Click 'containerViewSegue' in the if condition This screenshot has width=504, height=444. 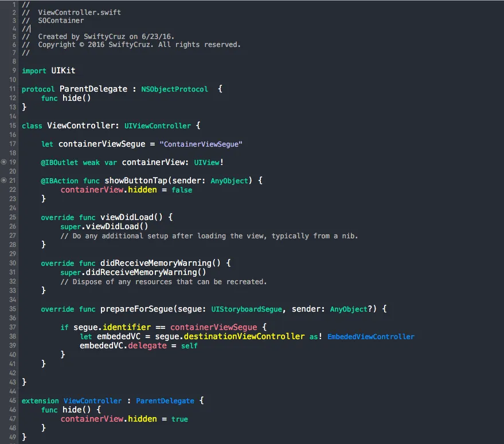point(214,327)
